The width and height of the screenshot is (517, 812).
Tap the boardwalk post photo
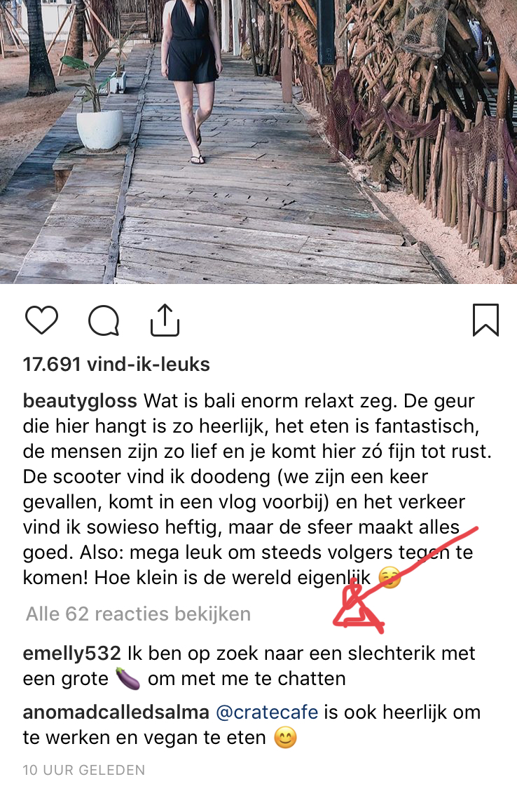(258, 142)
